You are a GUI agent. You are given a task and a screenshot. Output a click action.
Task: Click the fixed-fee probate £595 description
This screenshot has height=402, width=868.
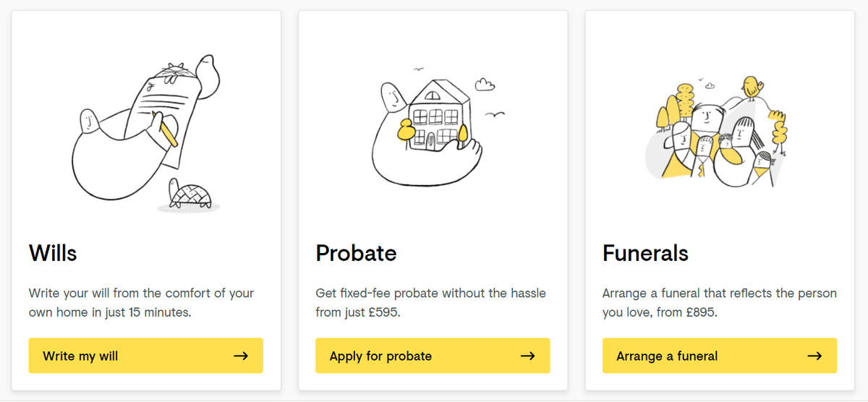[430, 303]
